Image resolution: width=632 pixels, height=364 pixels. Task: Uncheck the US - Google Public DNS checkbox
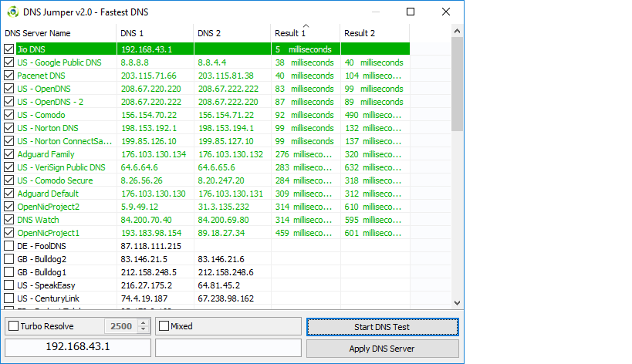pos(8,62)
